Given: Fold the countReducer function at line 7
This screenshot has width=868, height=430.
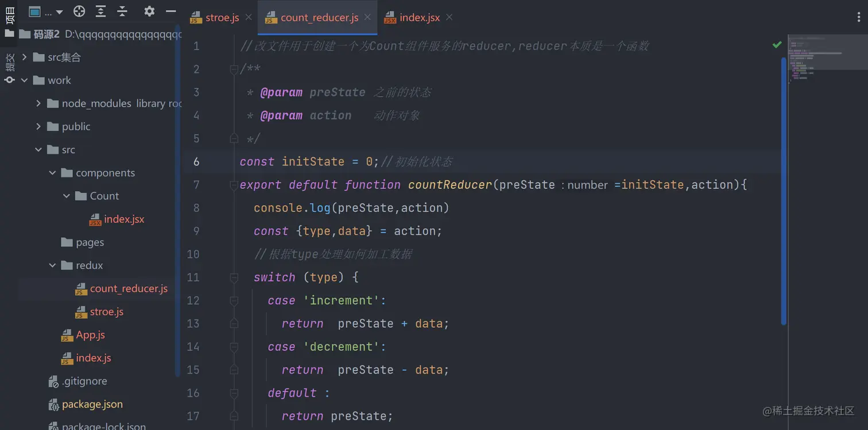Looking at the screenshot, I should (x=234, y=185).
